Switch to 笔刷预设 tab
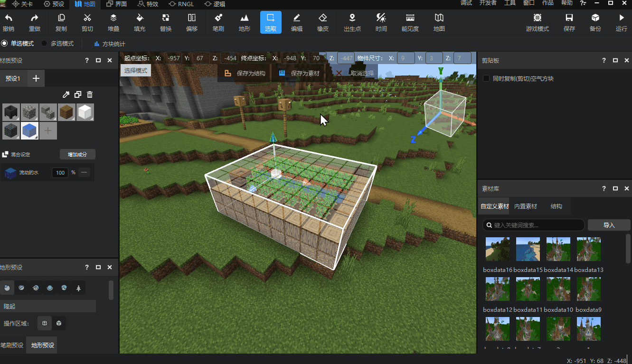Viewport: 632px width, 364px height. pos(12,345)
